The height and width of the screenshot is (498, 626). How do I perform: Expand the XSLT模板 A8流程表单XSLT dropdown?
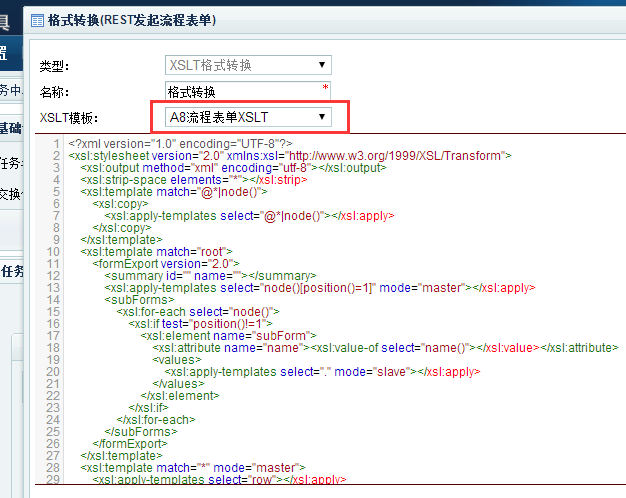pos(248,117)
